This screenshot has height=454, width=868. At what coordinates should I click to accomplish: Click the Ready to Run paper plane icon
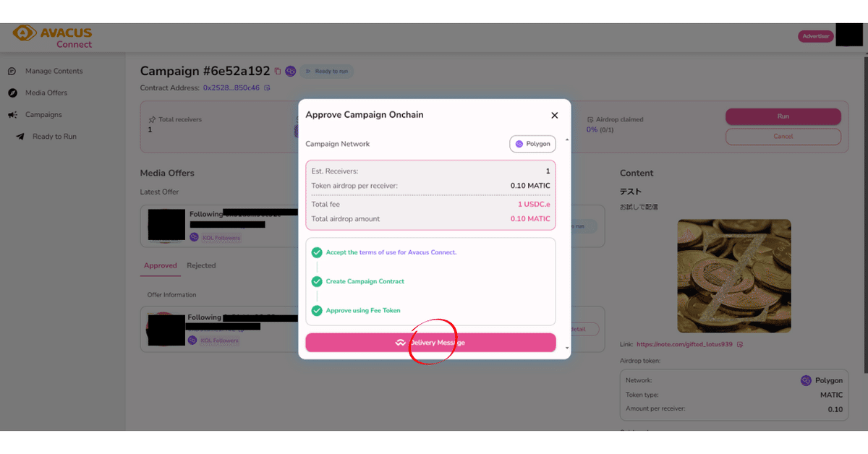pyautogui.click(x=20, y=137)
